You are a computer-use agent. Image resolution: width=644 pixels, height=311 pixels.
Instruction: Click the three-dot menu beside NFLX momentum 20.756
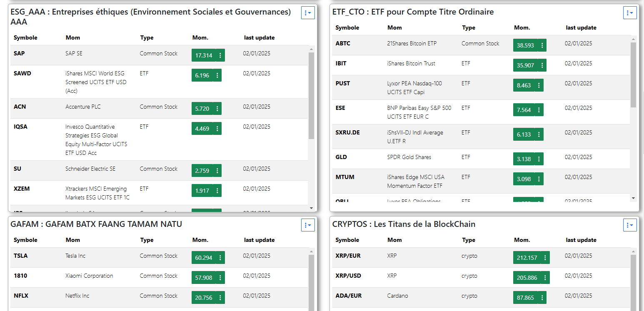click(220, 298)
